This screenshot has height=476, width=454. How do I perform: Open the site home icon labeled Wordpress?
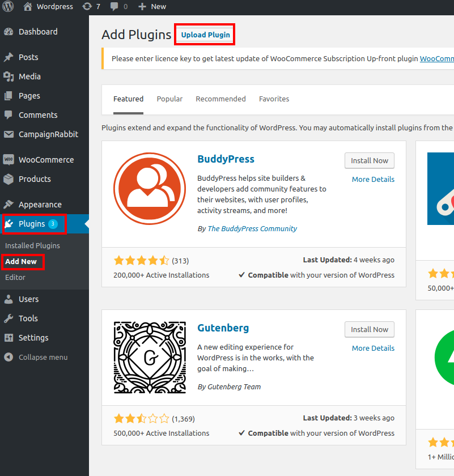point(28,6)
